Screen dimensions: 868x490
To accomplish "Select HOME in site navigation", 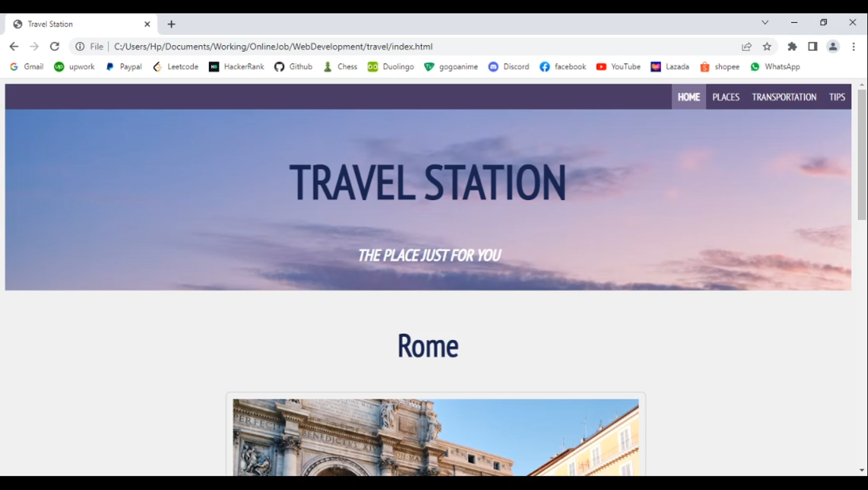I will coord(689,97).
